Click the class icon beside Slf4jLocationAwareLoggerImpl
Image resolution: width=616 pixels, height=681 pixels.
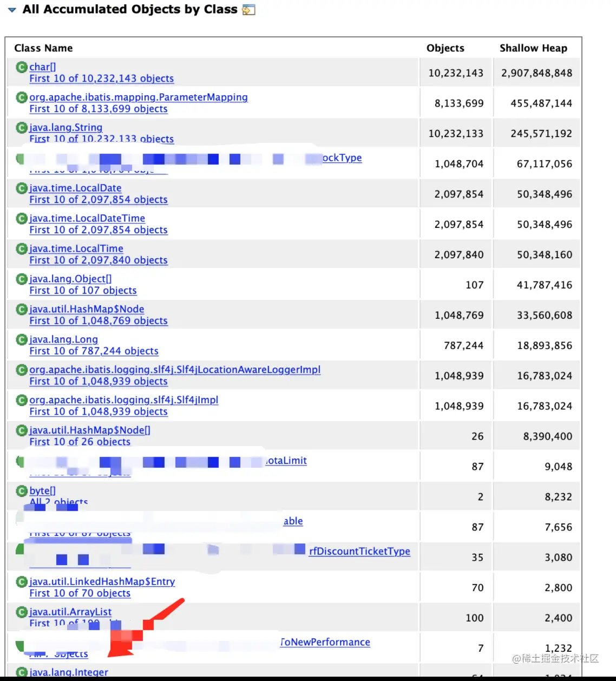pos(22,370)
